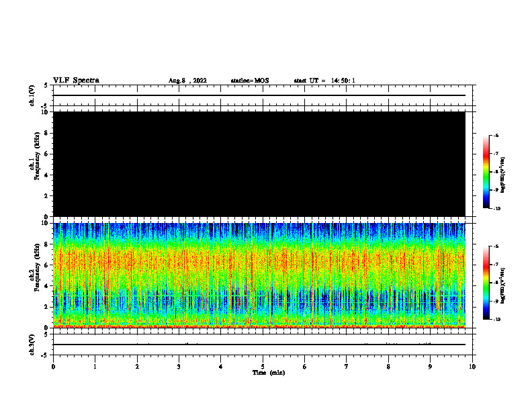Click time axis tick label "4"
The image size is (532, 411).
tap(221, 367)
